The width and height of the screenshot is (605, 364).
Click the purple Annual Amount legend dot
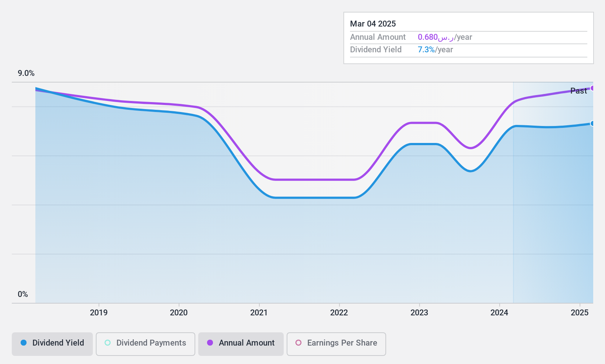click(x=210, y=343)
